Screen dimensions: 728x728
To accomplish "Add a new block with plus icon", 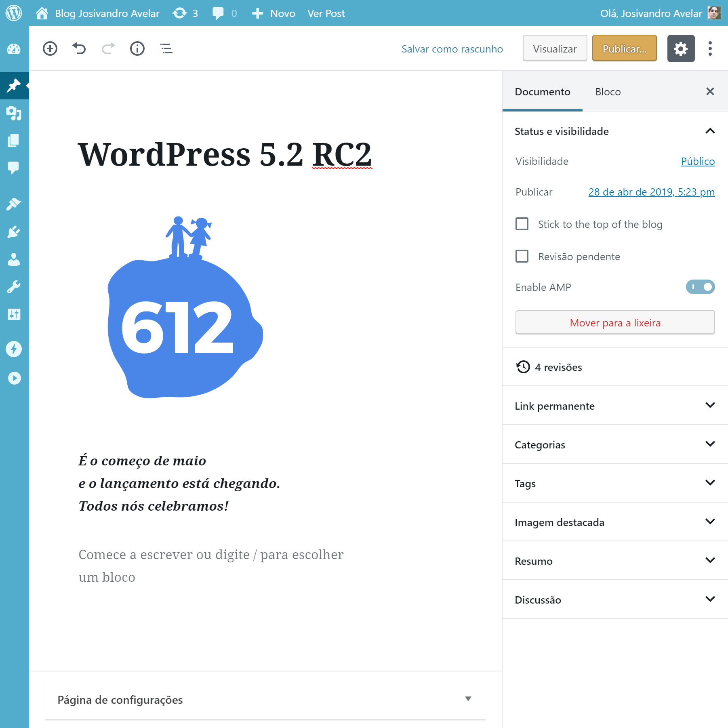I will (50, 48).
